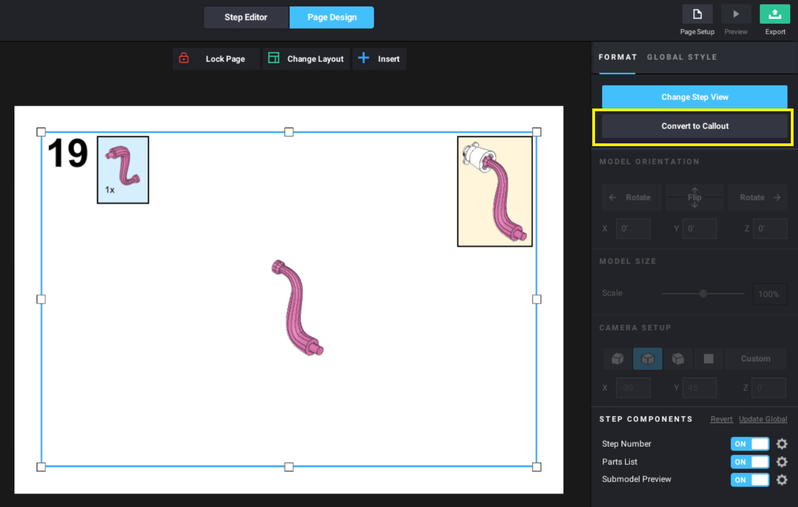The width and height of the screenshot is (798, 507).
Task: Open settings gear for Parts List
Action: [782, 462]
